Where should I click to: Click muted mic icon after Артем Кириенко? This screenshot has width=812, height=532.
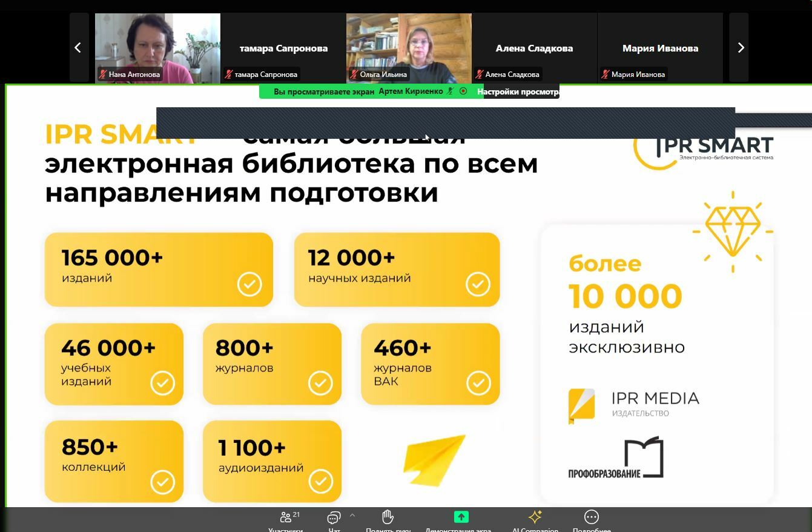pos(450,91)
